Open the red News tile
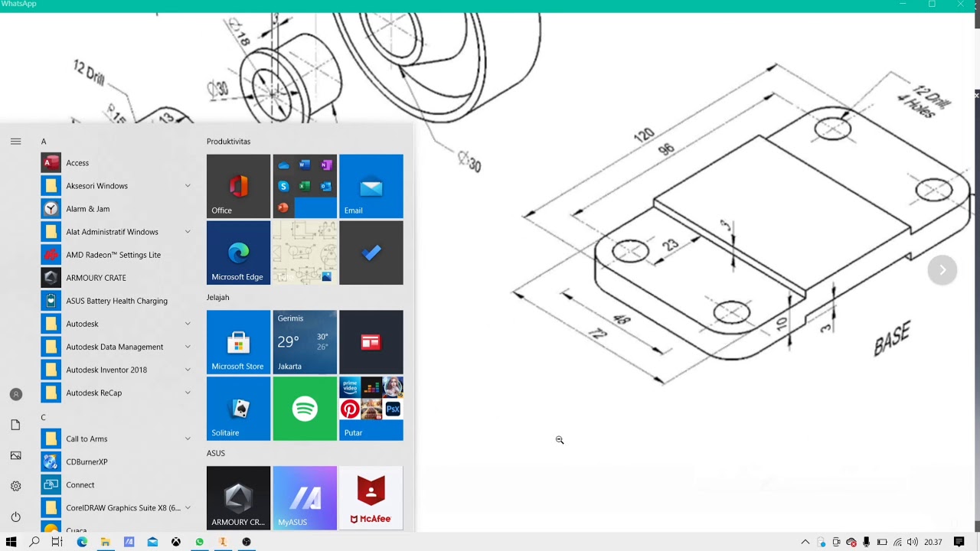The width and height of the screenshot is (980, 551). point(371,342)
